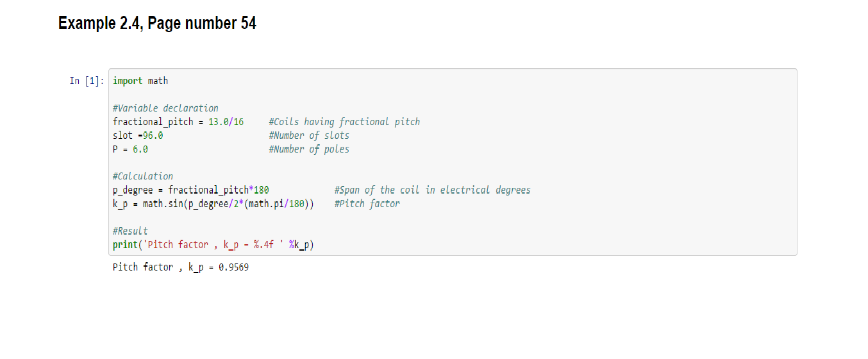Click the '#Coils having fractional pitch' comment
The image size is (868, 359).
[344, 122]
